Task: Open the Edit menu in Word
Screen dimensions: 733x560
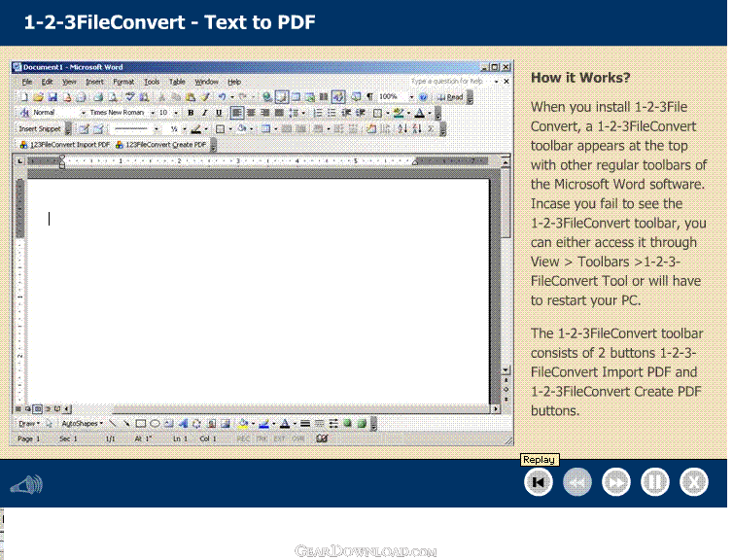Action: (x=47, y=82)
